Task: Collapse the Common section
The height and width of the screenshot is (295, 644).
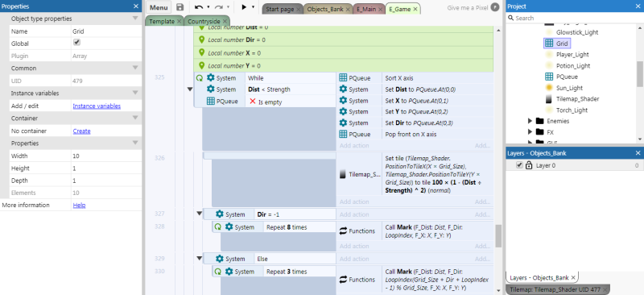Action: click(135, 68)
